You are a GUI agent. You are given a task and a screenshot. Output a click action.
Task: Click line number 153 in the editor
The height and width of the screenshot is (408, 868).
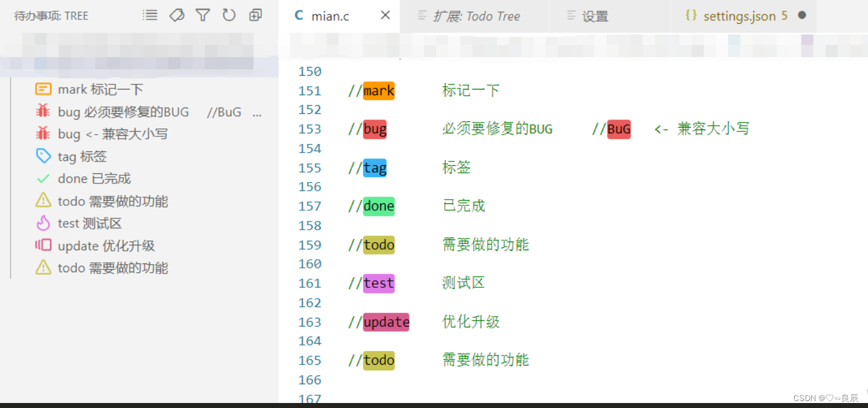pyautogui.click(x=310, y=129)
